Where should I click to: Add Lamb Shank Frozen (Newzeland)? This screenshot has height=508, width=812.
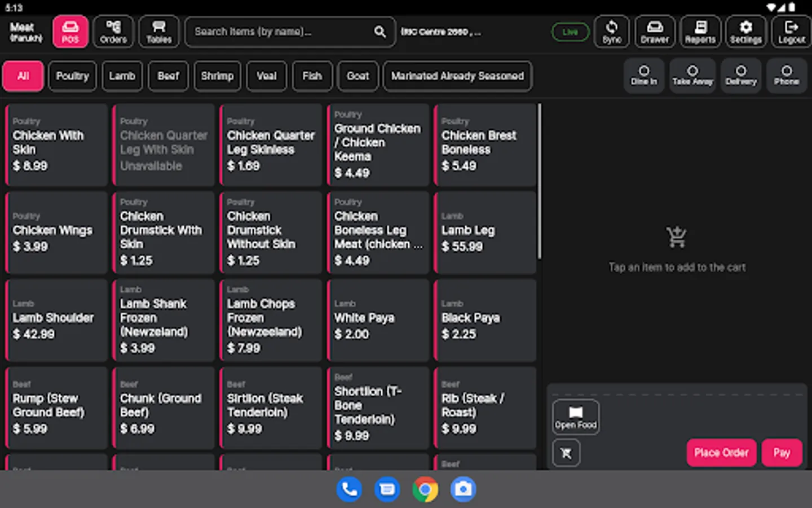click(164, 320)
